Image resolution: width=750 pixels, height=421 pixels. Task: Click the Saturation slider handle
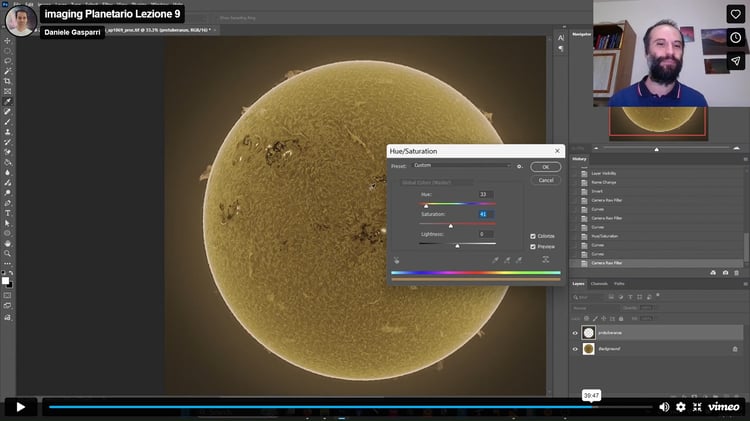click(451, 226)
